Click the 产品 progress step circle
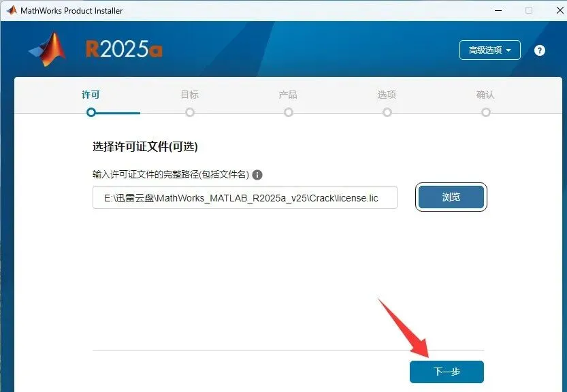 tap(289, 112)
